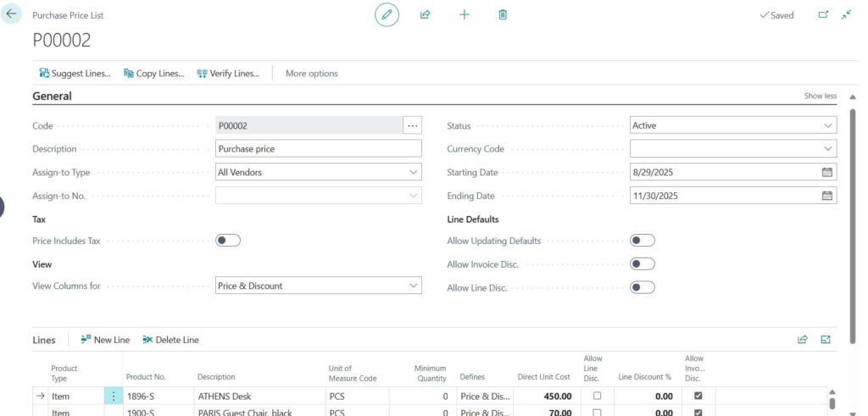
Task: Open the Assign-to No. dropdown
Action: click(413, 195)
